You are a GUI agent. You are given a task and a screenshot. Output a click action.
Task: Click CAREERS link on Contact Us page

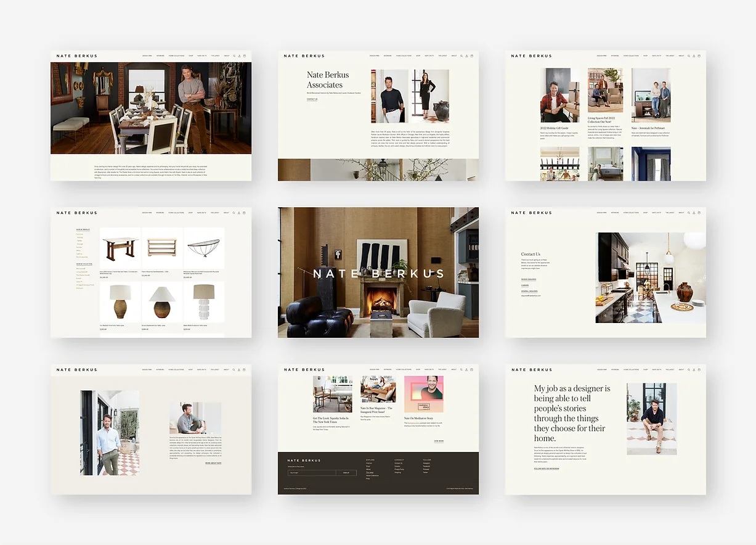coord(524,285)
